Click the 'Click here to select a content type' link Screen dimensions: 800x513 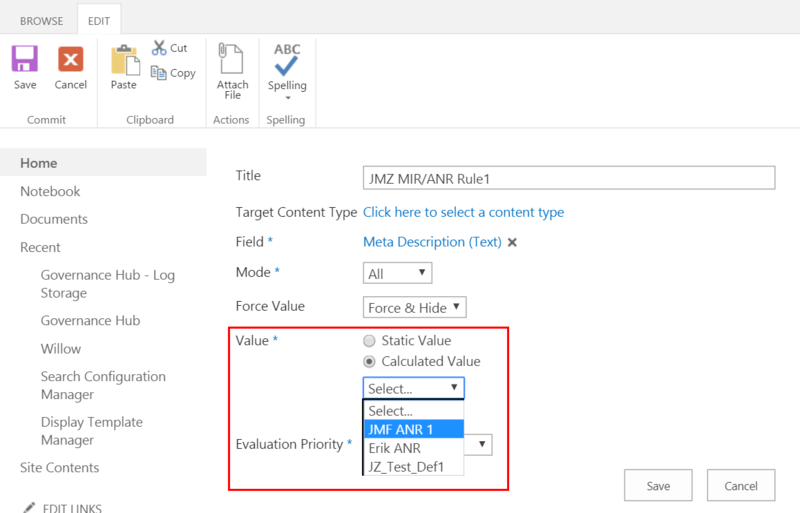[463, 212]
